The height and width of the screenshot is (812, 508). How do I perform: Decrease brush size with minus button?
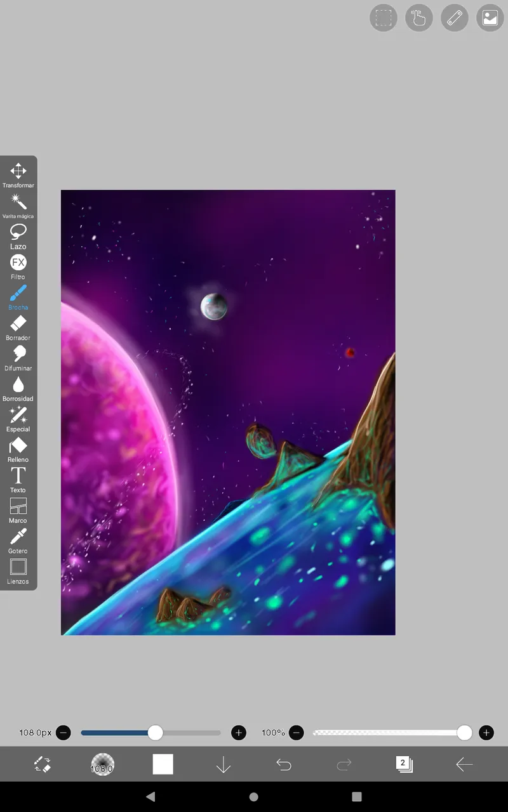click(63, 733)
